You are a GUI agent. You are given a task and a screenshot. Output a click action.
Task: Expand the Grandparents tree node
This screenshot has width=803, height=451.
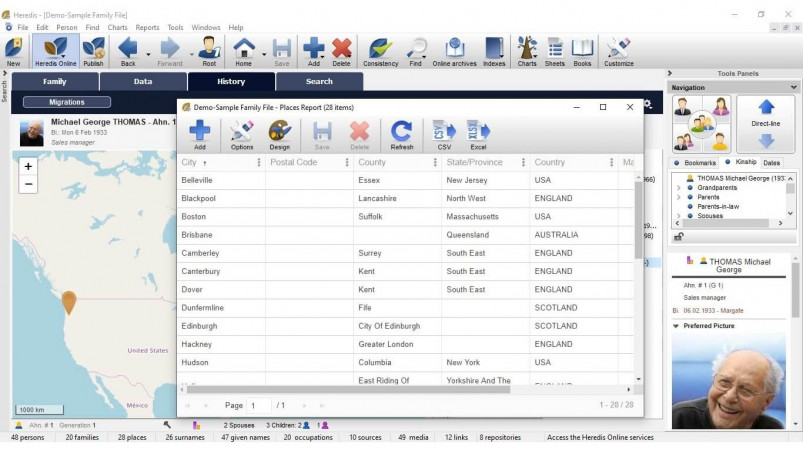pyautogui.click(x=679, y=188)
